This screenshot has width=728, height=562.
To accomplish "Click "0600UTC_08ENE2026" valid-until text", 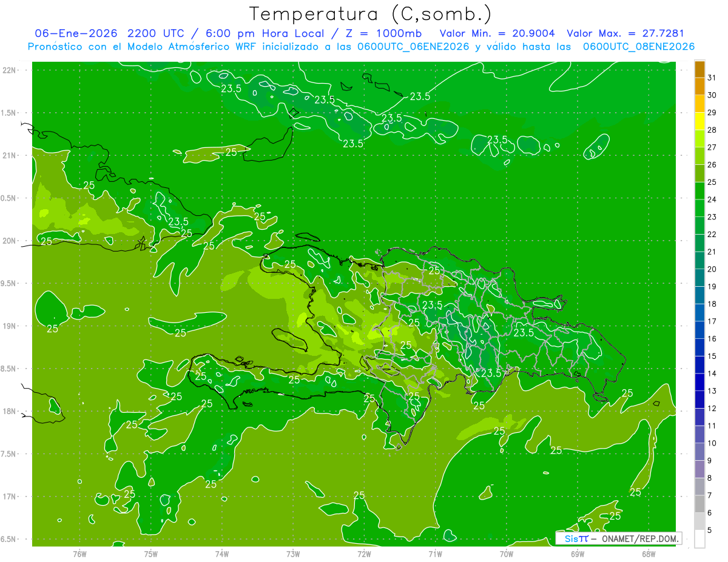I will click(639, 47).
